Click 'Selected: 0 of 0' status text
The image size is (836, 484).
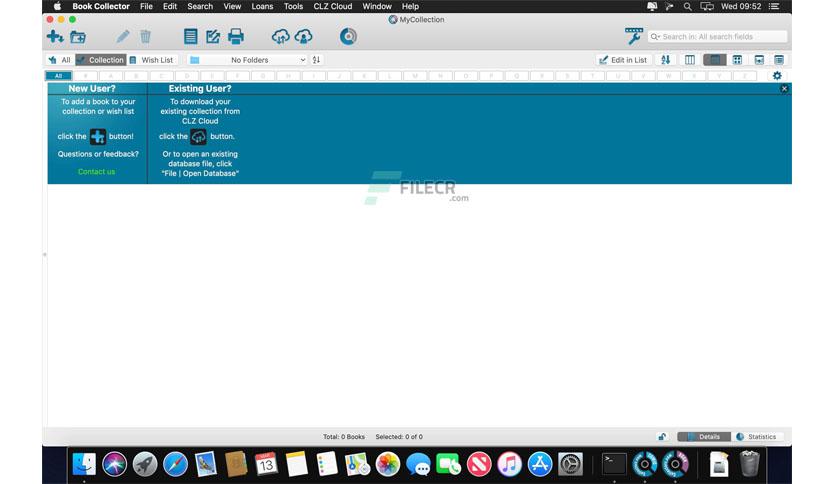coord(399,437)
